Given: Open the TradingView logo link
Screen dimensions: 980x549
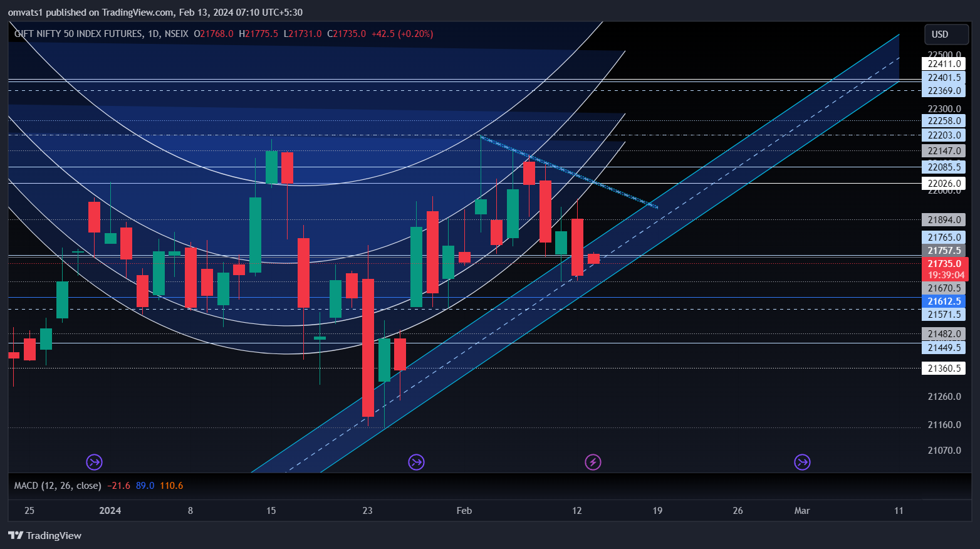Looking at the screenshot, I should pos(45,535).
